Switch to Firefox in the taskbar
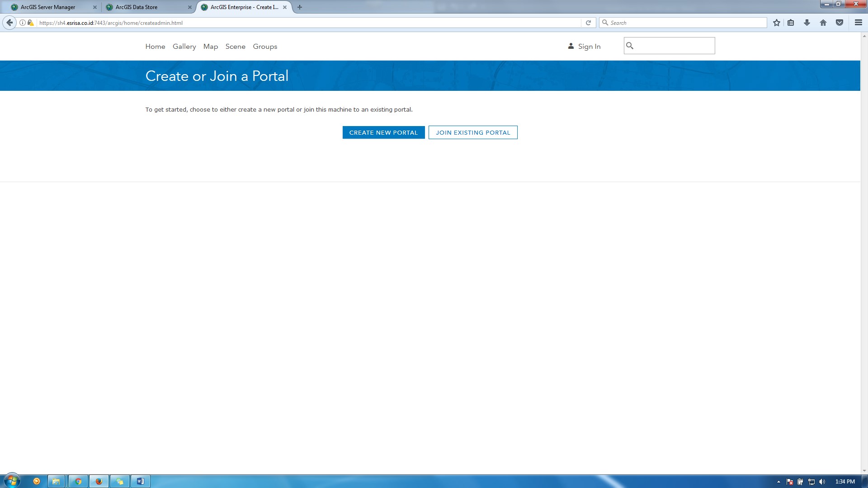The image size is (868, 488). click(x=99, y=481)
